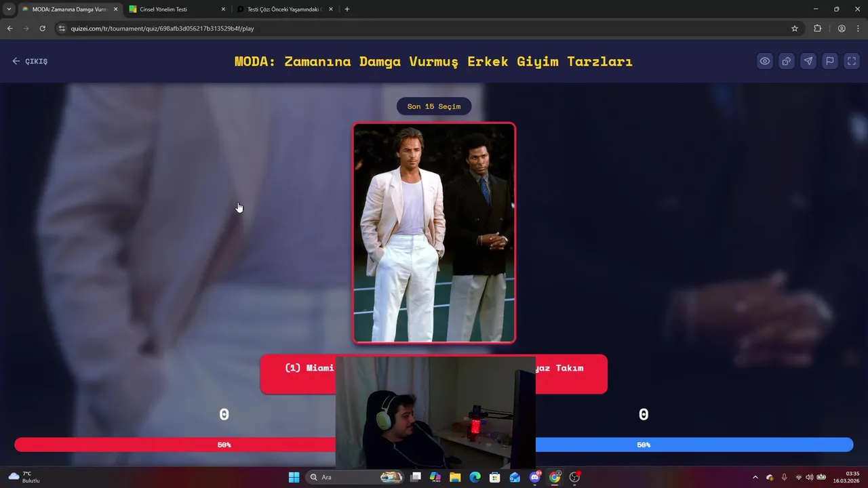Click the microphone icon in system tray
Image resolution: width=868 pixels, height=488 pixels.
784,477
